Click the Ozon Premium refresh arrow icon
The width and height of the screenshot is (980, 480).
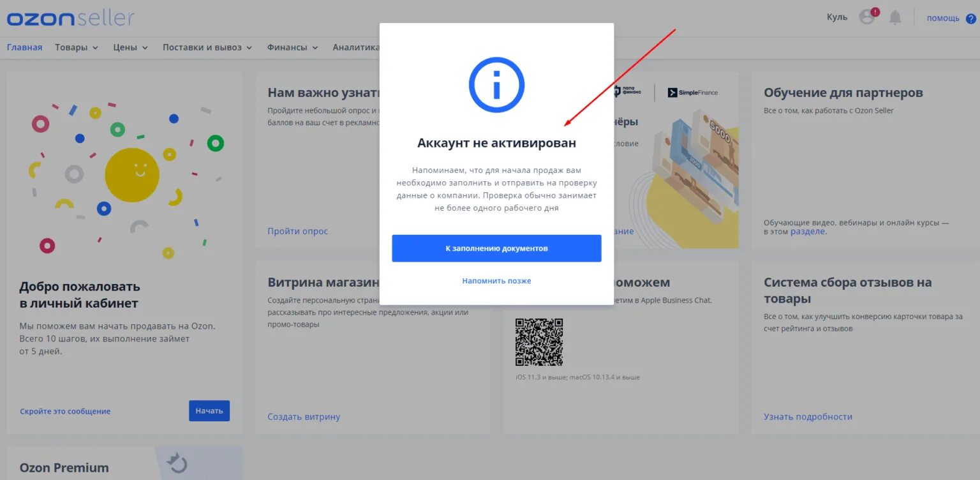click(x=177, y=463)
